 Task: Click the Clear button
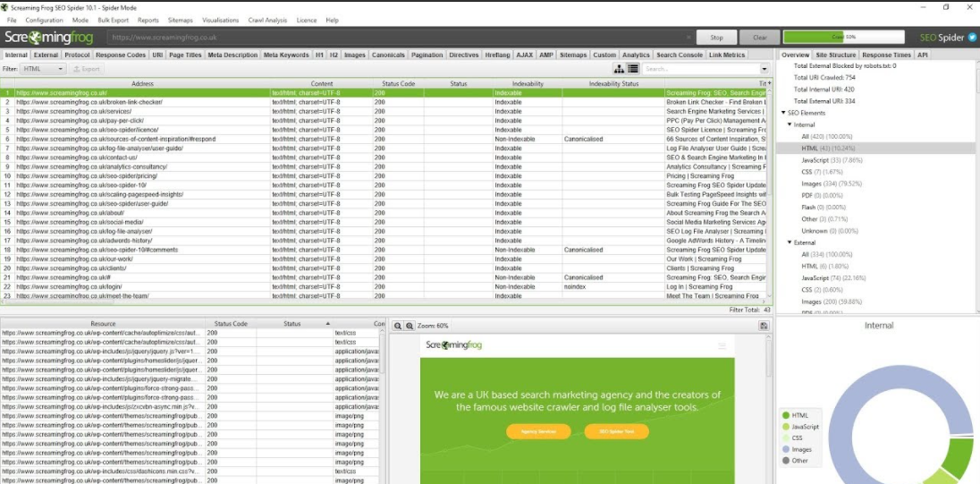pyautogui.click(x=759, y=38)
